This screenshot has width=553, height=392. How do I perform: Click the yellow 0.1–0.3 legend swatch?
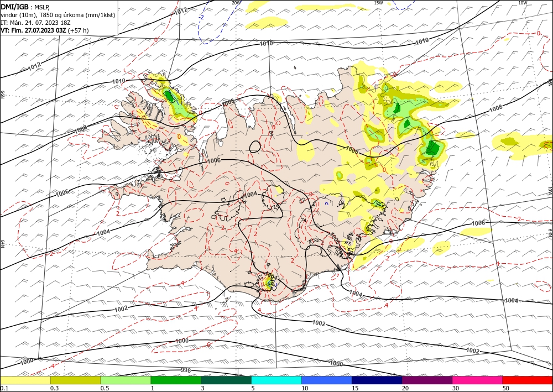(x=25, y=380)
